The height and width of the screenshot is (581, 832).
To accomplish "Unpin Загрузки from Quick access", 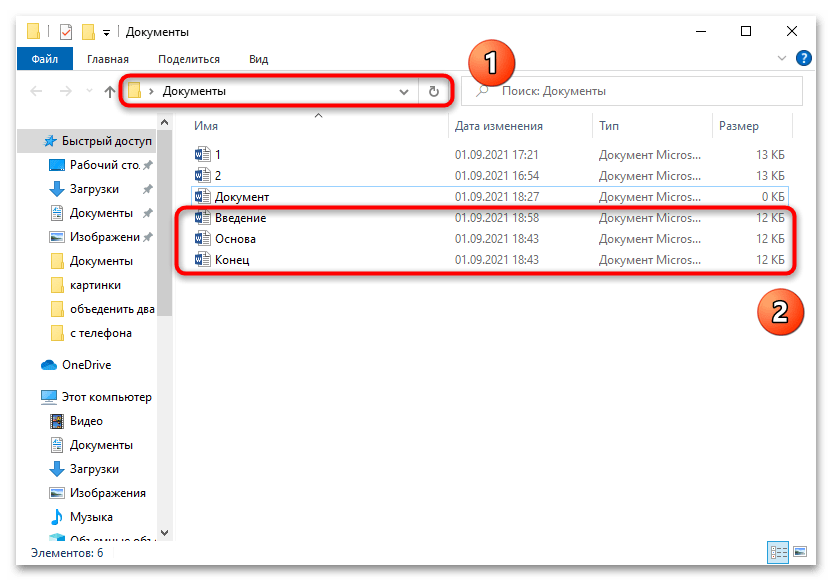I will 148,189.
